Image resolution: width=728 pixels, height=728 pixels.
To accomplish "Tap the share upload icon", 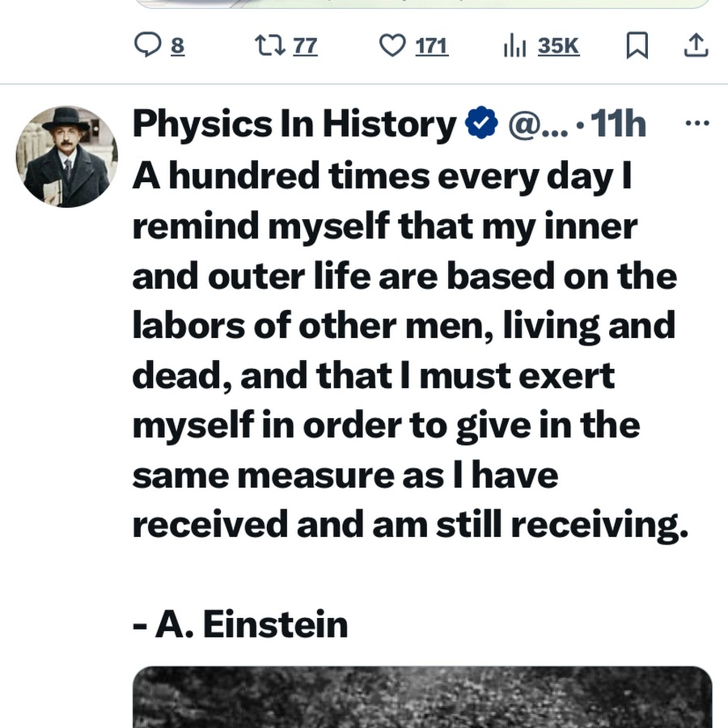I will coord(696,47).
